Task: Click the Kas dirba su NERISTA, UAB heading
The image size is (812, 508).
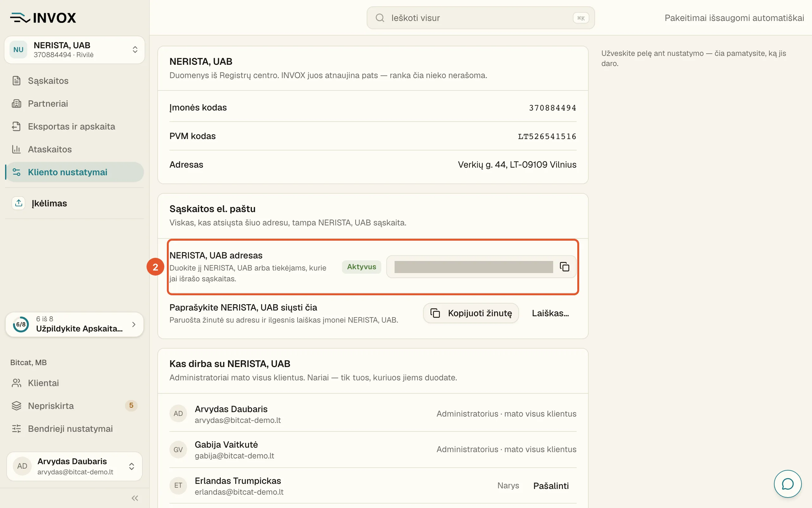Action: click(x=230, y=364)
